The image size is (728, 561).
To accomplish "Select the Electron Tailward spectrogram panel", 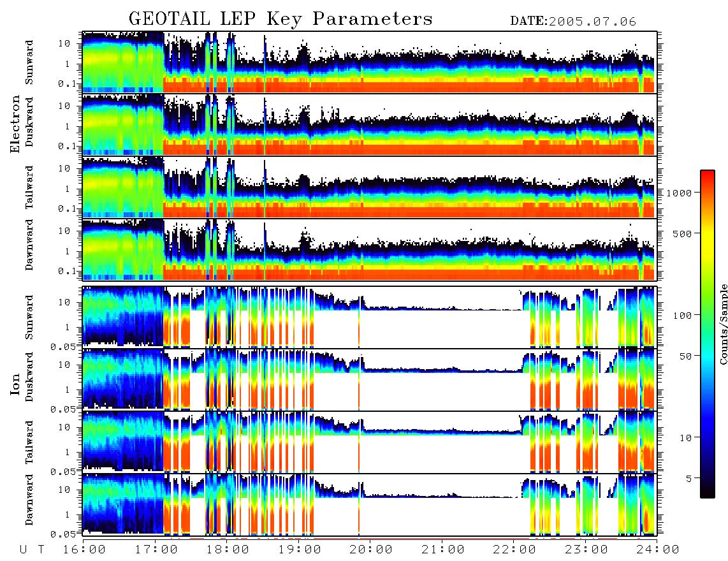I will [x=370, y=187].
